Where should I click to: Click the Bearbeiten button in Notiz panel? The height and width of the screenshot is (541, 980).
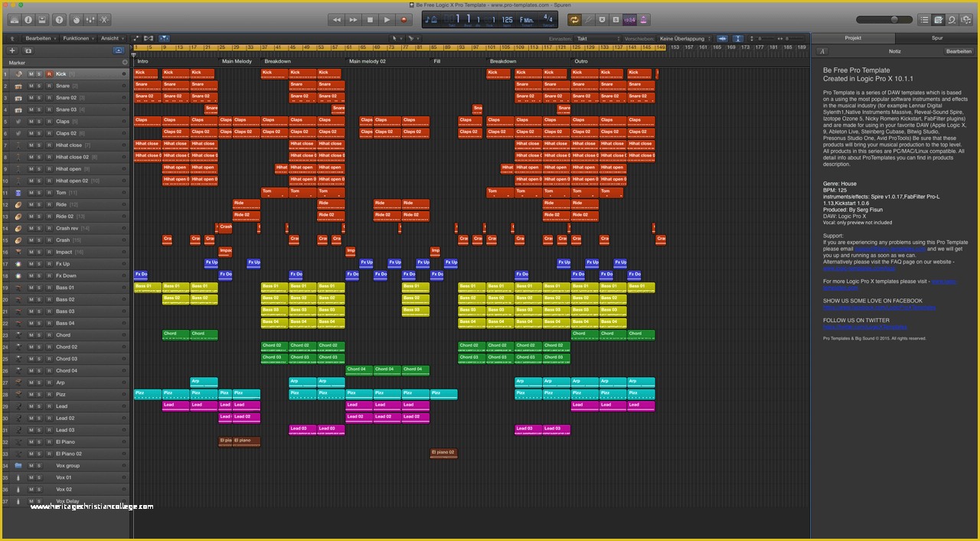coord(959,51)
